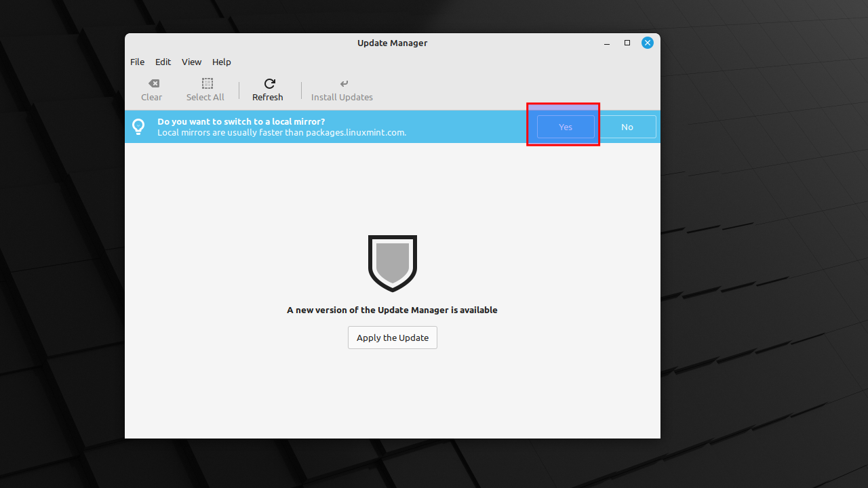Click the shield icon in the center

(393, 264)
